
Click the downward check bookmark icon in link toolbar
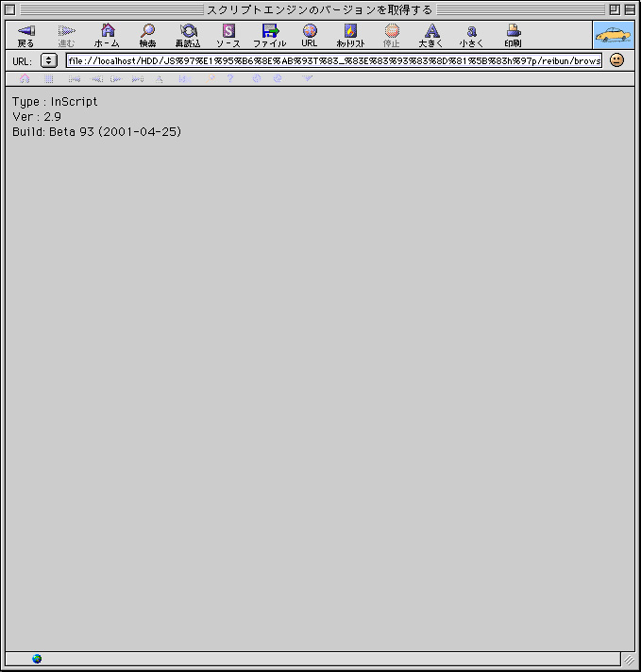point(307,78)
